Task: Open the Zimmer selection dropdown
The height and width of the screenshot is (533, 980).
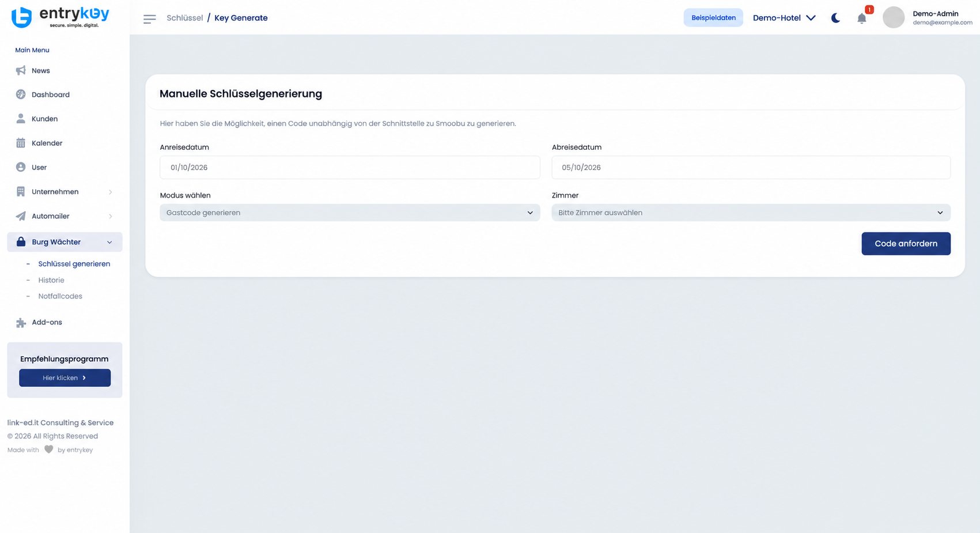Action: click(751, 213)
